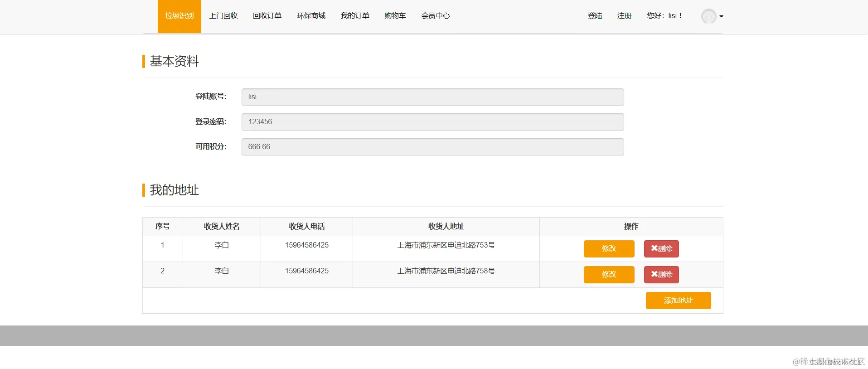Click name 李白 in row 1

(222, 245)
